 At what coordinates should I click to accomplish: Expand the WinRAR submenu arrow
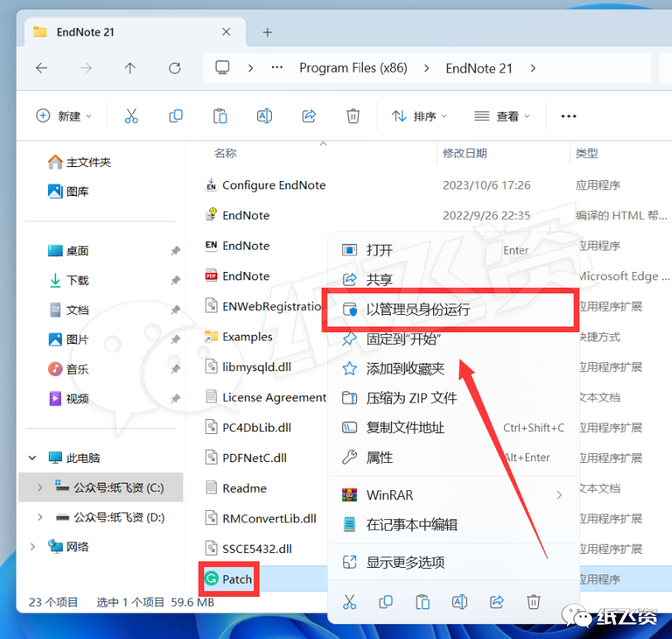coord(559,495)
